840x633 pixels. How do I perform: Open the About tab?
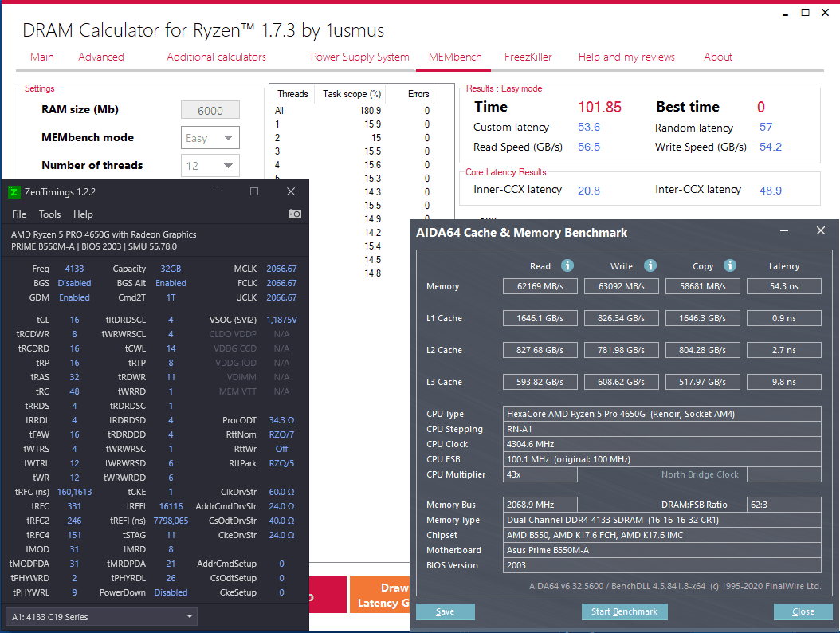click(718, 57)
